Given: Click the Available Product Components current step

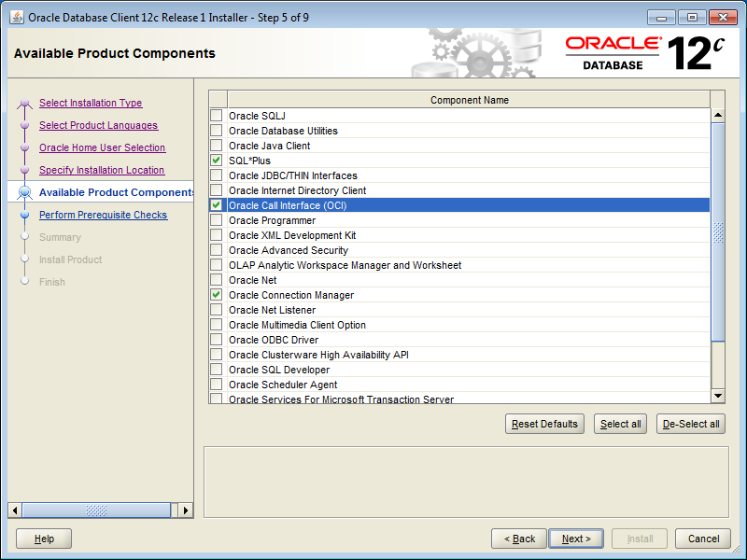Looking at the screenshot, I should coord(116,192).
